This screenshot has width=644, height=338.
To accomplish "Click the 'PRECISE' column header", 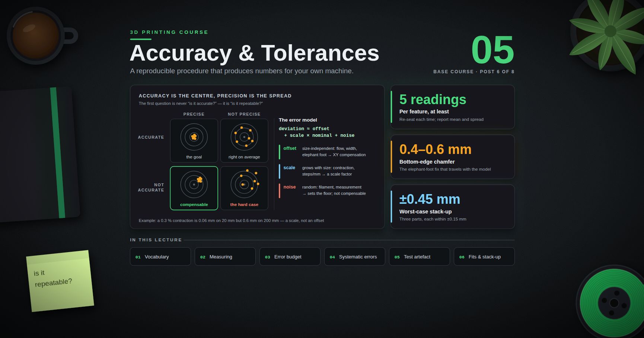I will 194,114.
